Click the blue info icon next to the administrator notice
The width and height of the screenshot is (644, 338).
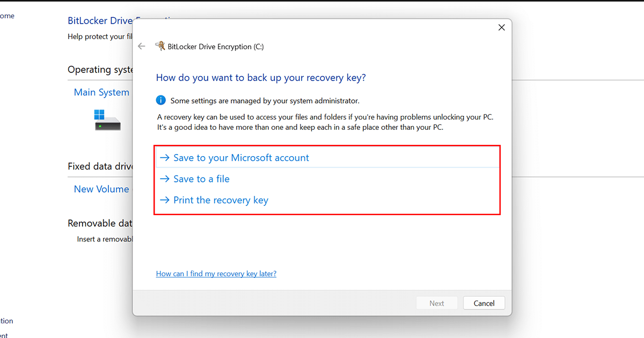[161, 100]
